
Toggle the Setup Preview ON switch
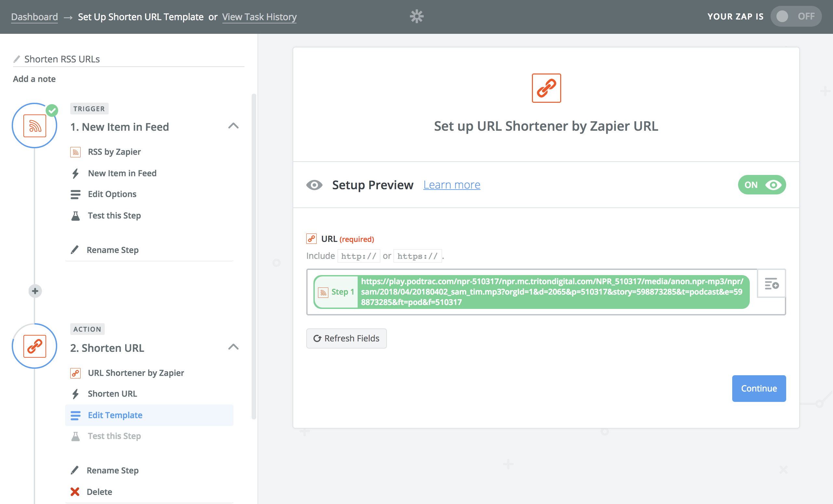click(762, 184)
